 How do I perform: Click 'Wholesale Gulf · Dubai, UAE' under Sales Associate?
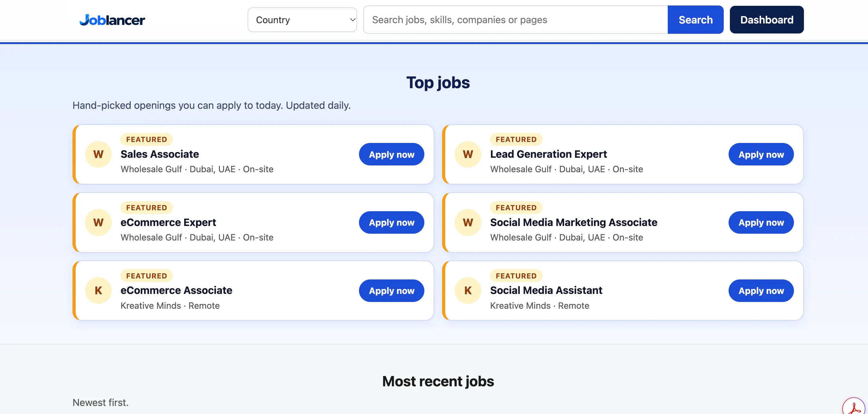pos(178,169)
